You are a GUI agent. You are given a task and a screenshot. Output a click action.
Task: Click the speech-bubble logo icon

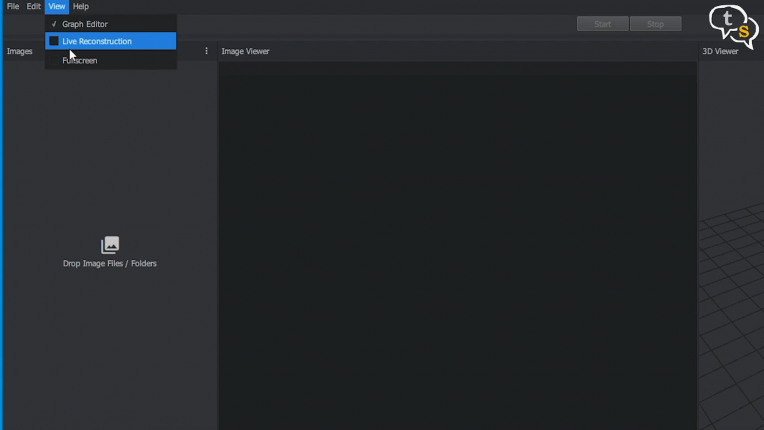[733, 24]
